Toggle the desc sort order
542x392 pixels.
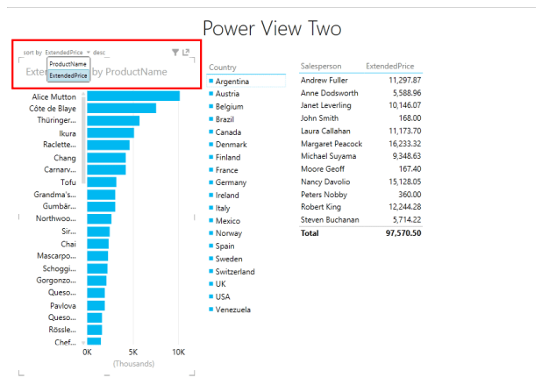[98, 53]
